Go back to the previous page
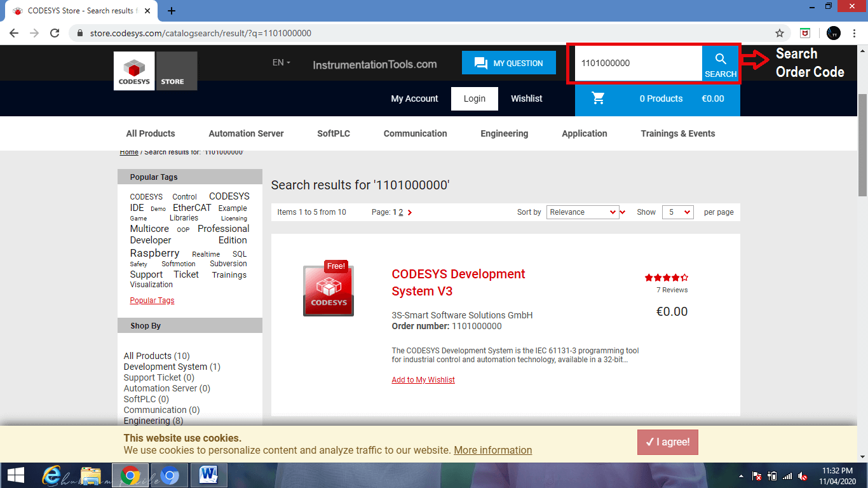 point(14,33)
